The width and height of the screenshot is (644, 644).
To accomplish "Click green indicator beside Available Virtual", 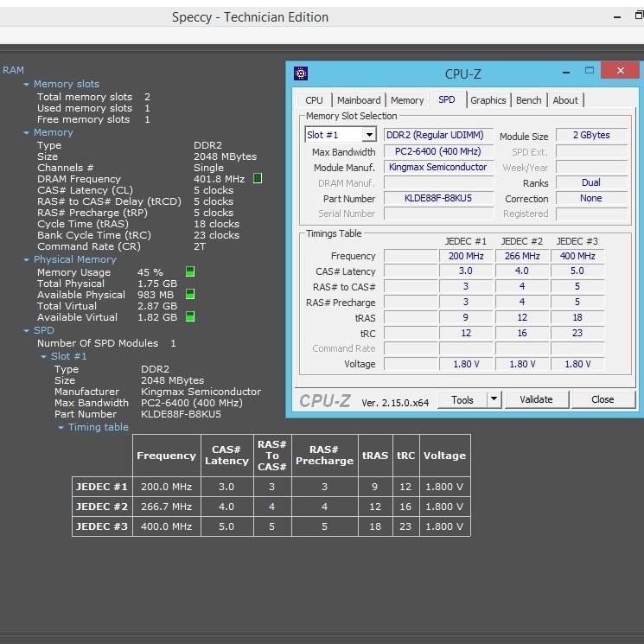I will coord(190,316).
